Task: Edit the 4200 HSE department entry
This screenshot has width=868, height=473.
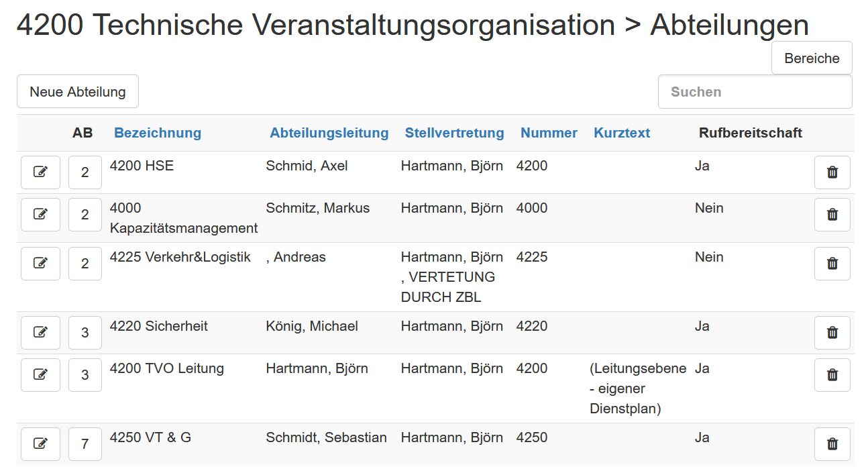Action: [x=40, y=172]
